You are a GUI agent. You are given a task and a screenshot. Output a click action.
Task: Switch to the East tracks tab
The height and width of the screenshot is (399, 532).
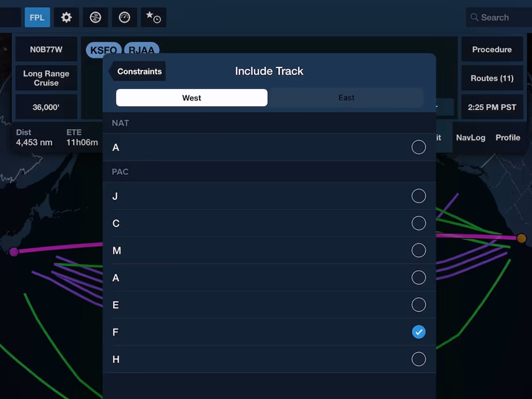[x=346, y=98]
